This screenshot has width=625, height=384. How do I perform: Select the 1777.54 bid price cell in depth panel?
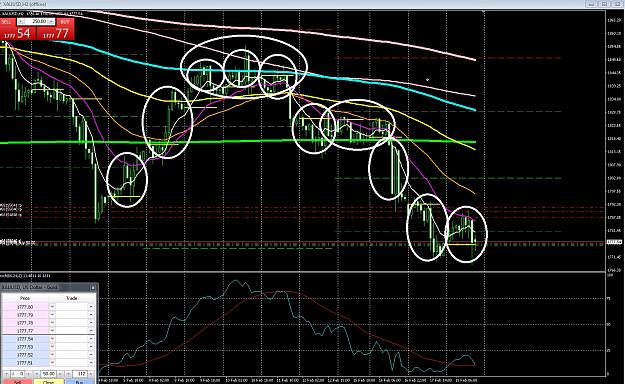tap(26, 339)
